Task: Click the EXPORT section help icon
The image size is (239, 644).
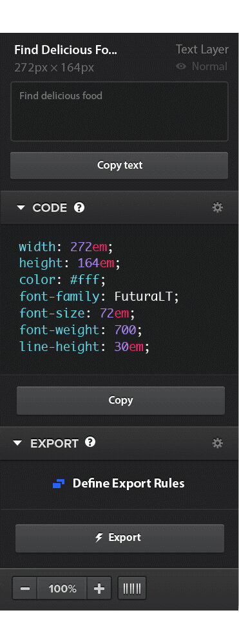Action: [90, 442]
